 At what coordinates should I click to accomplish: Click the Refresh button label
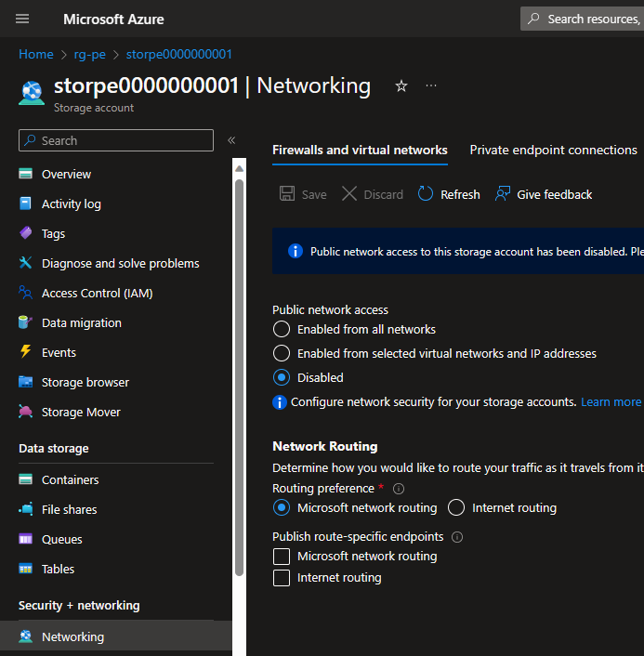[460, 194]
